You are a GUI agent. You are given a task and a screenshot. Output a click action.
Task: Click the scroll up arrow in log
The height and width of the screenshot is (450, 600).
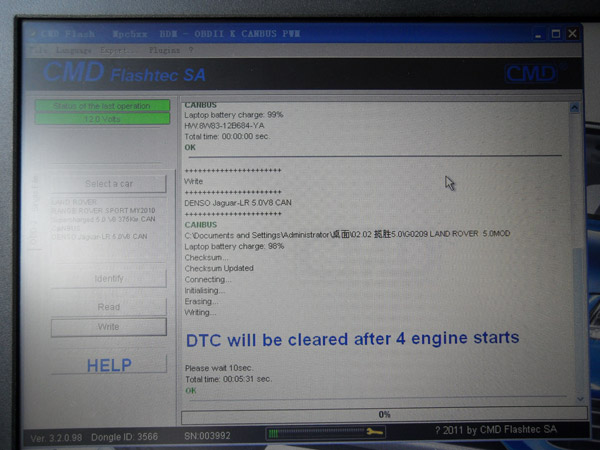coord(574,108)
